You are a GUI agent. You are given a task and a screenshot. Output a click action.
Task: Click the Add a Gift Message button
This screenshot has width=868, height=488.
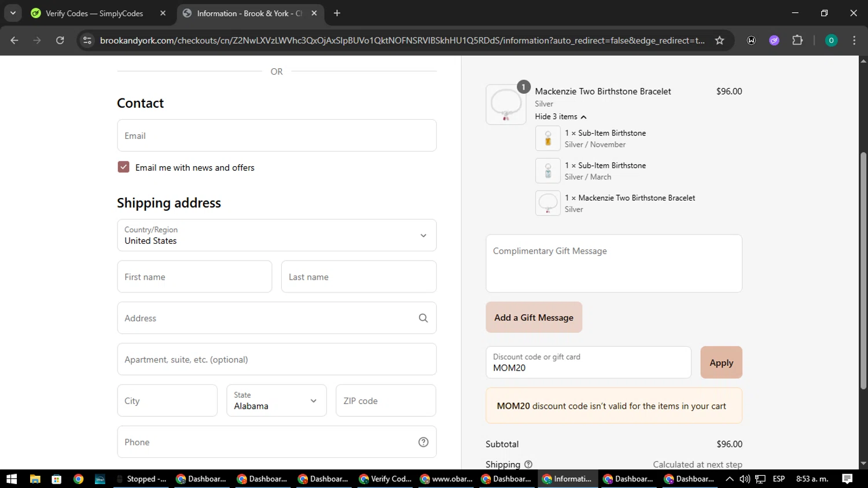pyautogui.click(x=534, y=317)
